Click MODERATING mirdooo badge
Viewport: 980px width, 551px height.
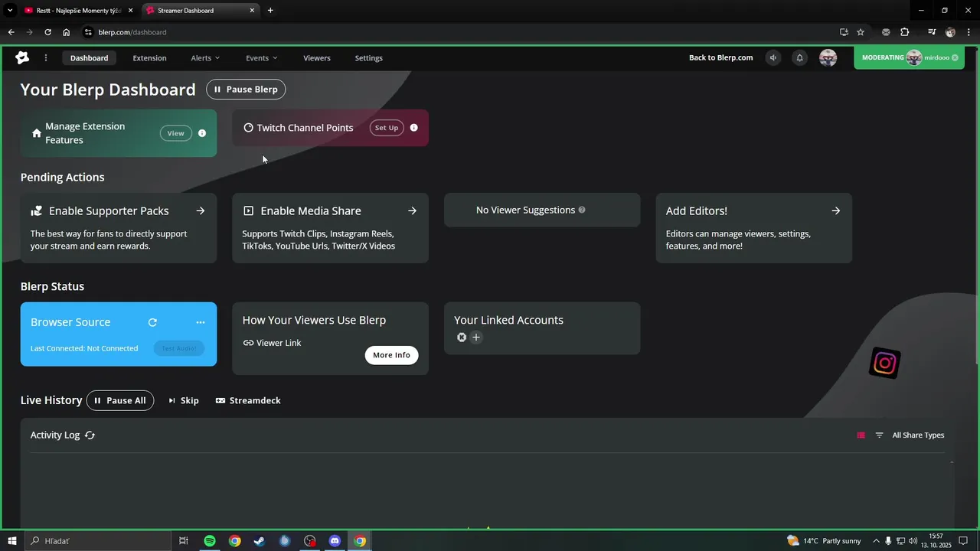[908, 57]
